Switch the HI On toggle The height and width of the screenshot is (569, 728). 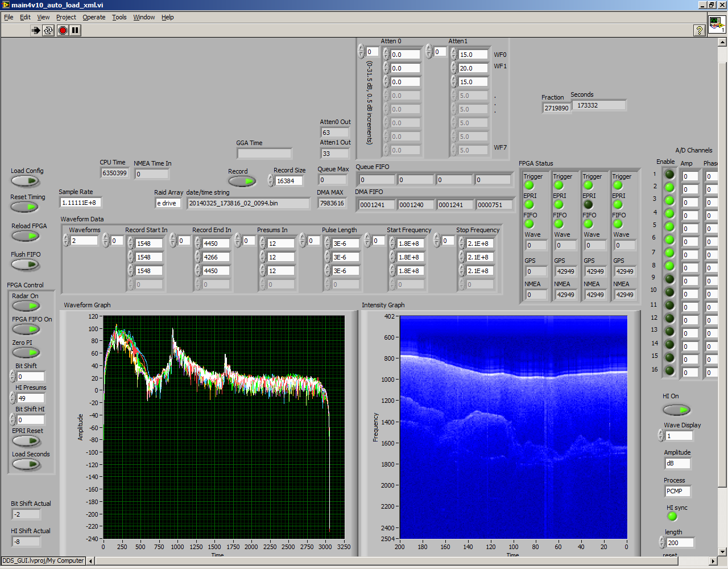676,410
